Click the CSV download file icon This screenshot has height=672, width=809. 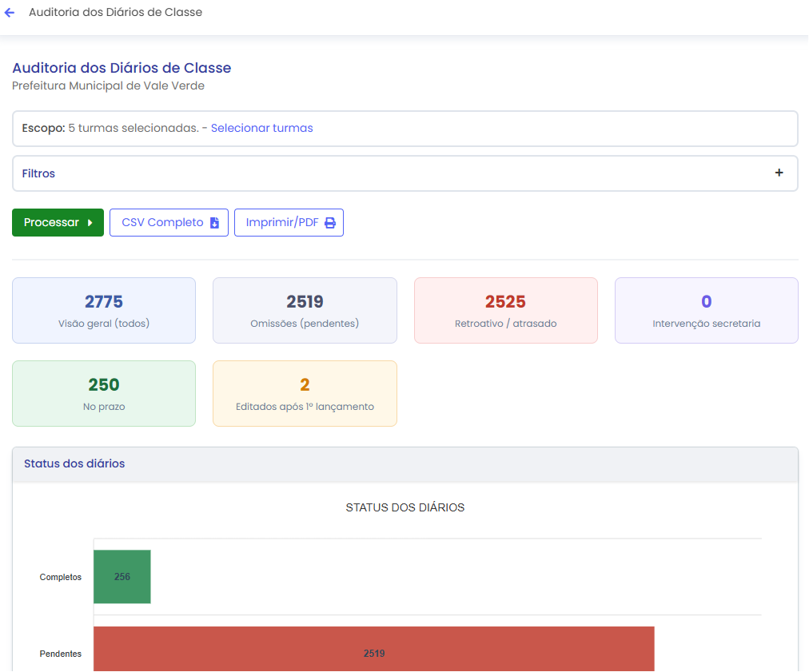(x=214, y=223)
